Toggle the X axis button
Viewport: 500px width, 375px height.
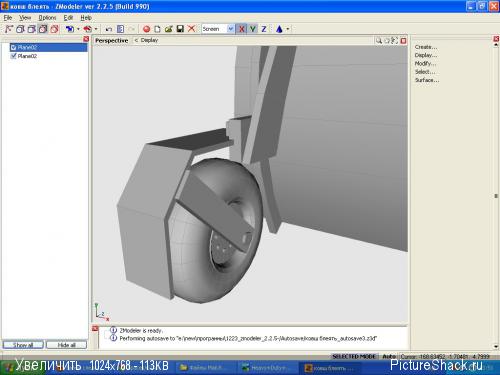[242, 29]
